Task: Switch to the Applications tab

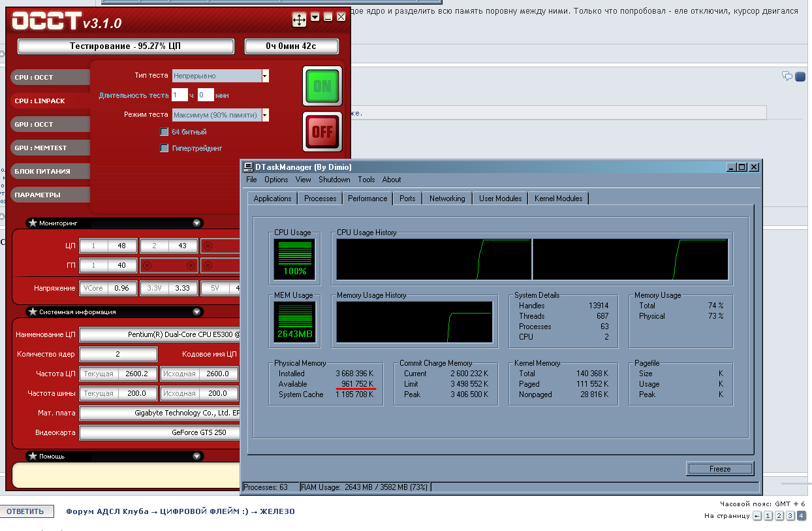Action: click(272, 199)
